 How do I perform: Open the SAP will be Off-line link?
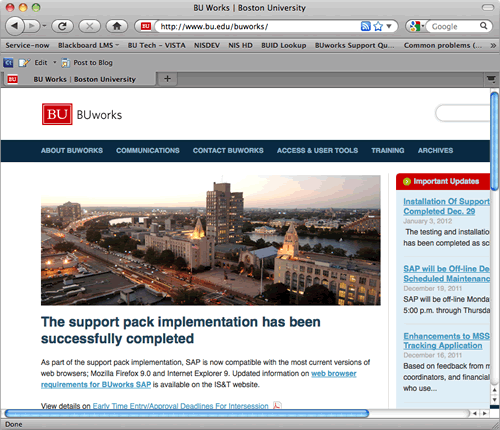click(x=446, y=274)
